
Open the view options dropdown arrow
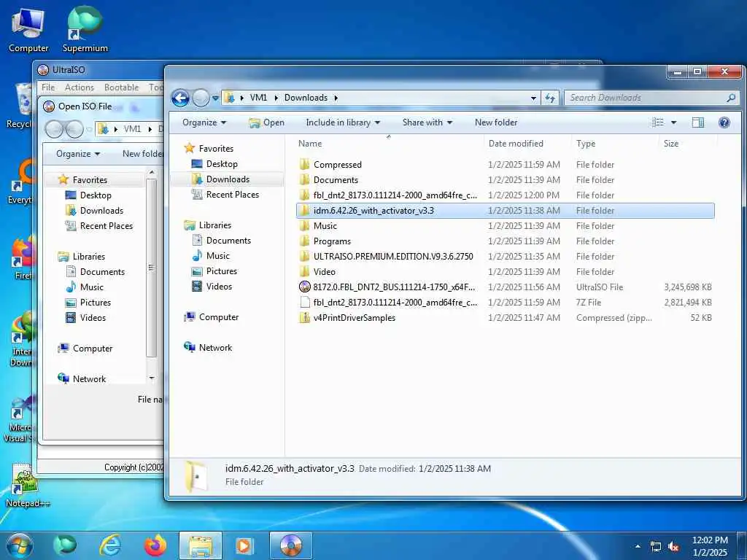tap(673, 122)
